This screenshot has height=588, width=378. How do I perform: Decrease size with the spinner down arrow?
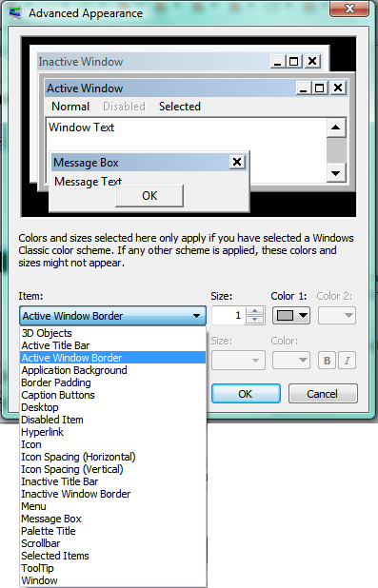(255, 320)
